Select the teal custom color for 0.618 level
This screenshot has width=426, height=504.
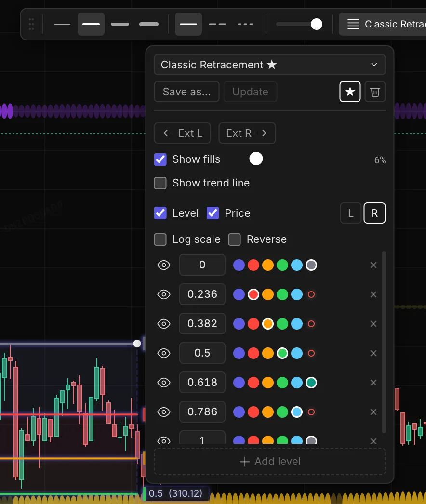pyautogui.click(x=311, y=383)
